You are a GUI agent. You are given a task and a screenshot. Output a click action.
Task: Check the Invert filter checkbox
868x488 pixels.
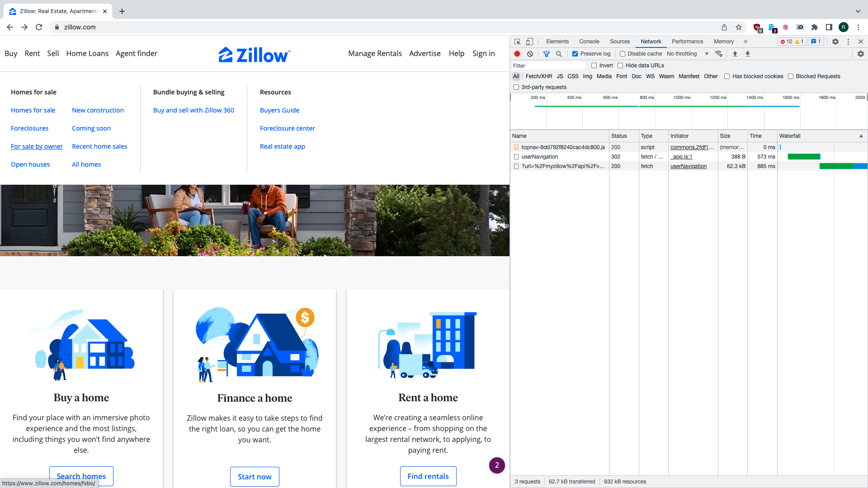point(594,66)
